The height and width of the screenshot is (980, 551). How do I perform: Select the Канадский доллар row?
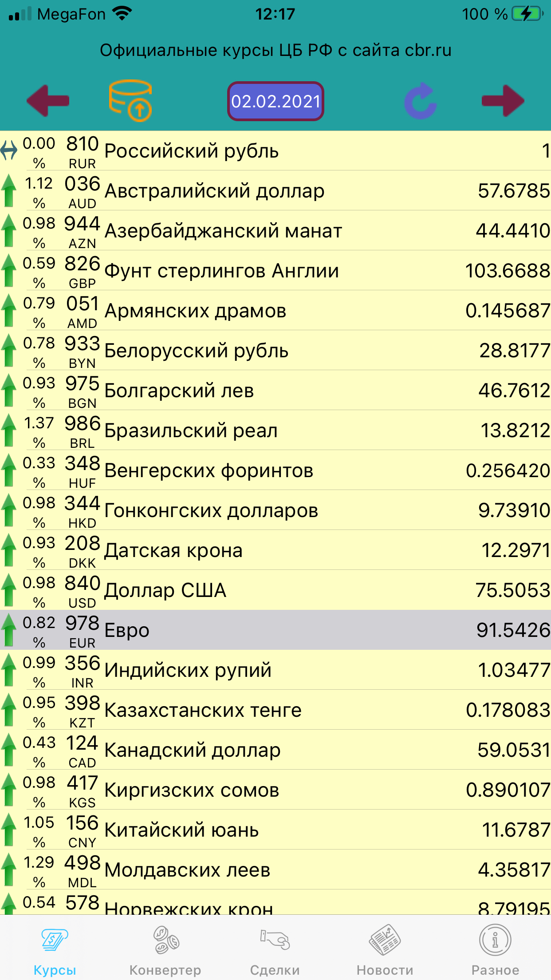point(275,750)
